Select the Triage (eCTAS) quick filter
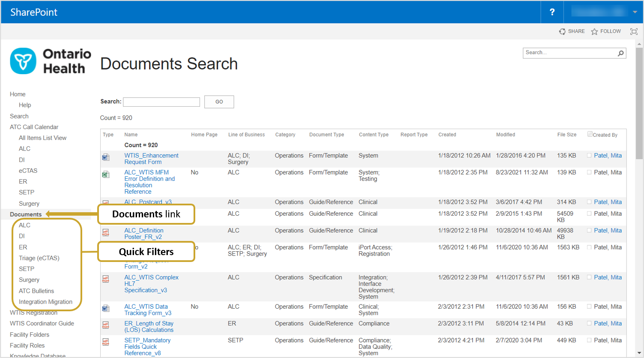The width and height of the screenshot is (644, 358). (39, 258)
